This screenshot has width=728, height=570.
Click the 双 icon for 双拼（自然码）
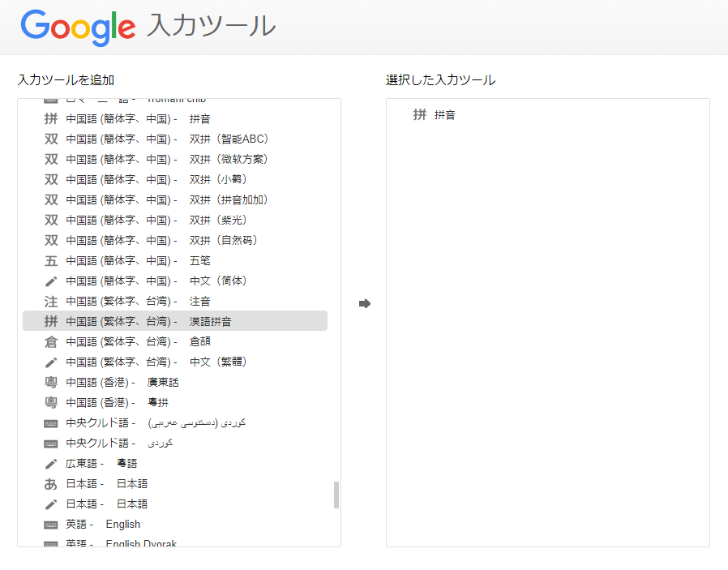click(x=51, y=241)
